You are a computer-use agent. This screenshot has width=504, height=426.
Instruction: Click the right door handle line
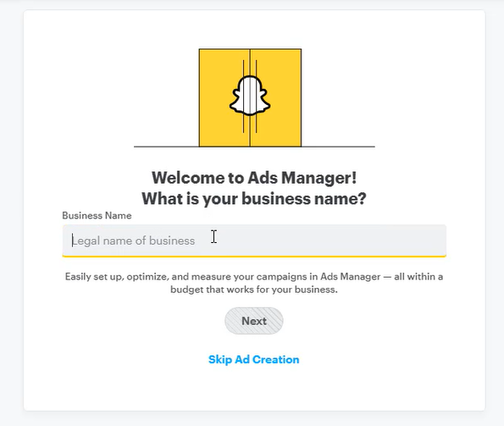click(x=256, y=97)
